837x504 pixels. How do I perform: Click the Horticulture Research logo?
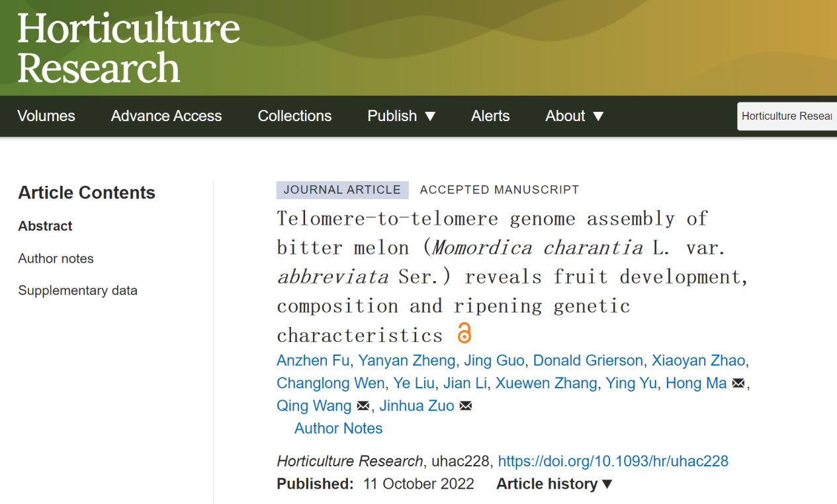click(x=128, y=48)
